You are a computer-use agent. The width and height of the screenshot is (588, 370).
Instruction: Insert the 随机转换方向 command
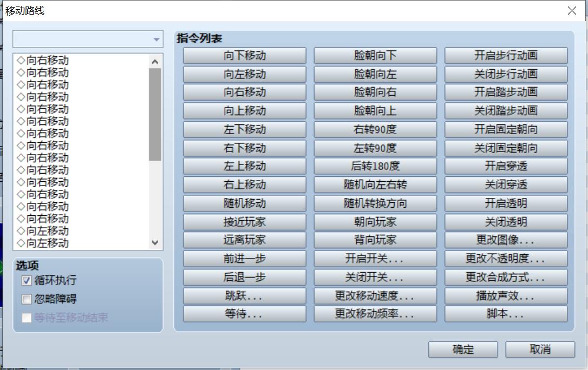(x=375, y=203)
